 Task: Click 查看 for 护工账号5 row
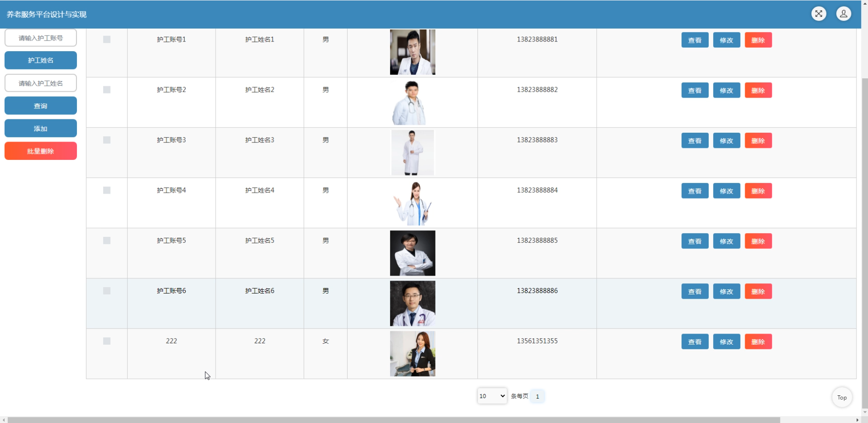pyautogui.click(x=695, y=241)
